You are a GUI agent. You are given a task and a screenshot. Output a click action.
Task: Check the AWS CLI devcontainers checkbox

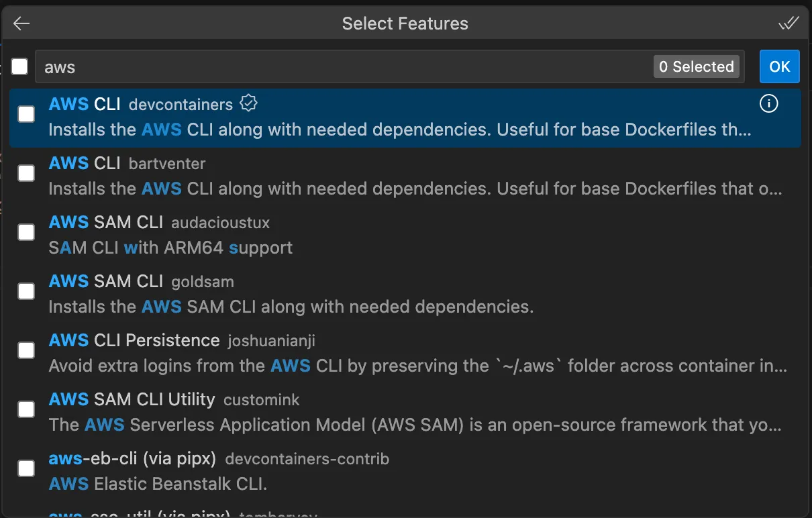(x=26, y=114)
